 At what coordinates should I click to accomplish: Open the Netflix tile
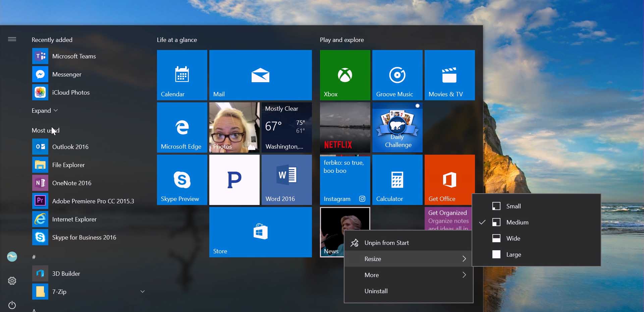[345, 127]
